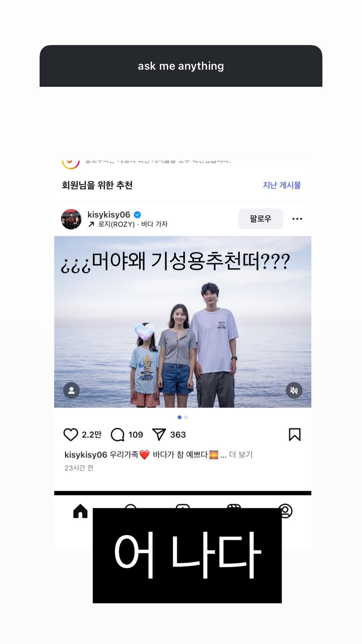Expand the caption with 더 보기
The image size is (362, 644).
(x=241, y=454)
